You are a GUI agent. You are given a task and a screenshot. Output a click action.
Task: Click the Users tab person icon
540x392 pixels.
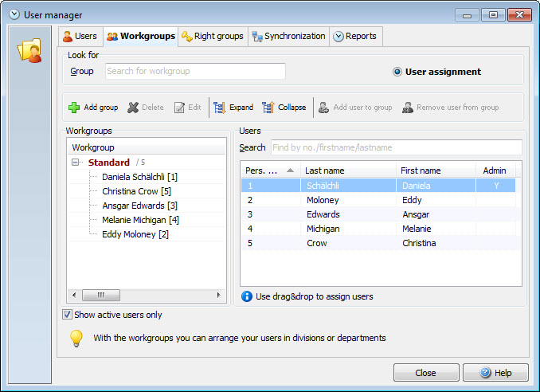[x=68, y=37]
